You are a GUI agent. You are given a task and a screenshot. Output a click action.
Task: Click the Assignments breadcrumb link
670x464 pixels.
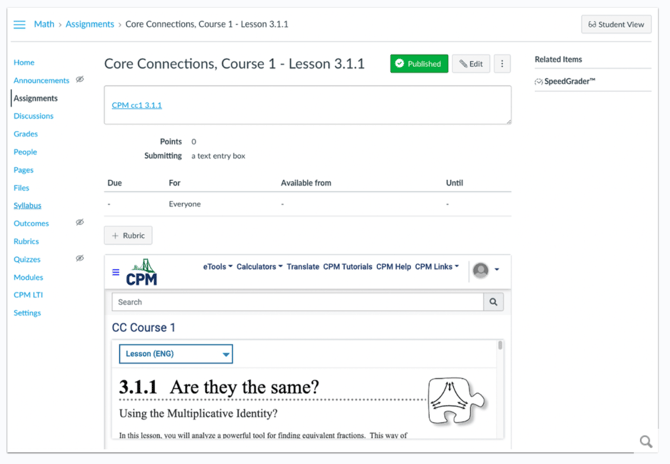coord(90,24)
